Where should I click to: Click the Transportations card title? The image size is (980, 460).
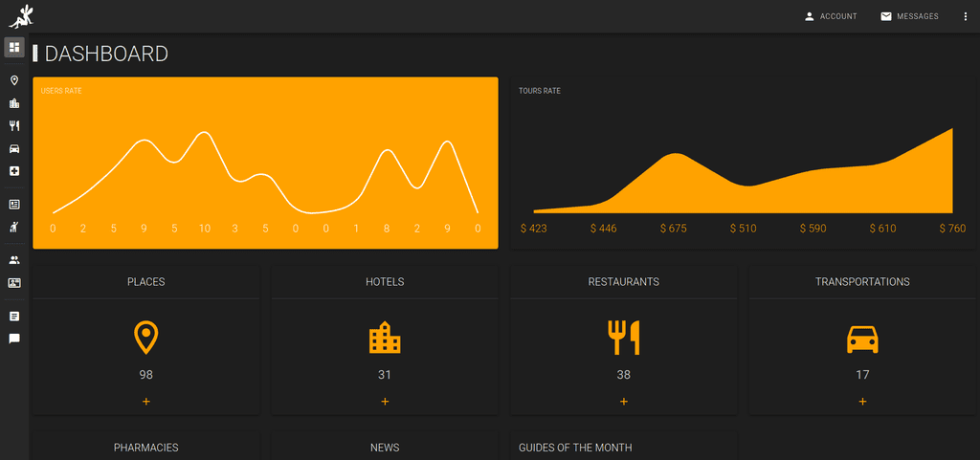[862, 282]
